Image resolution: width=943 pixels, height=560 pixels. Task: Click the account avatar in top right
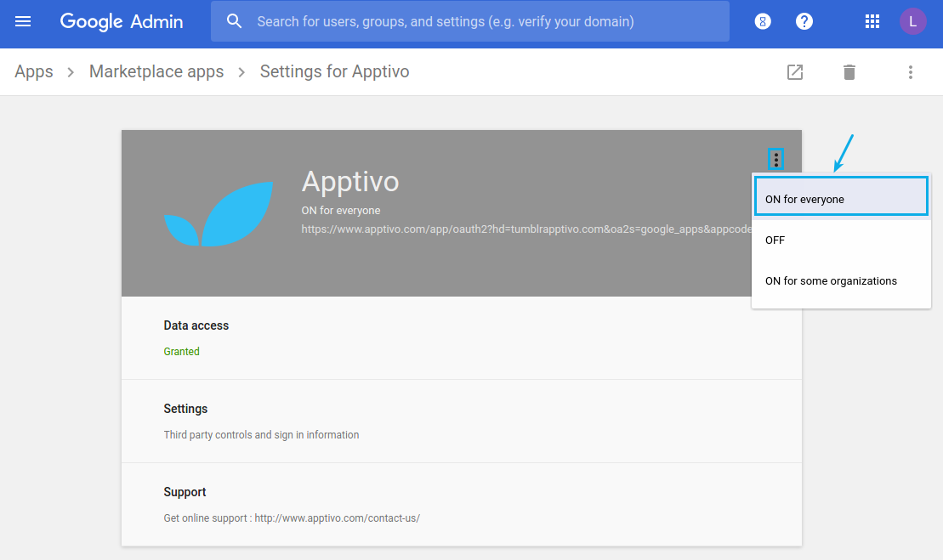pos(912,21)
